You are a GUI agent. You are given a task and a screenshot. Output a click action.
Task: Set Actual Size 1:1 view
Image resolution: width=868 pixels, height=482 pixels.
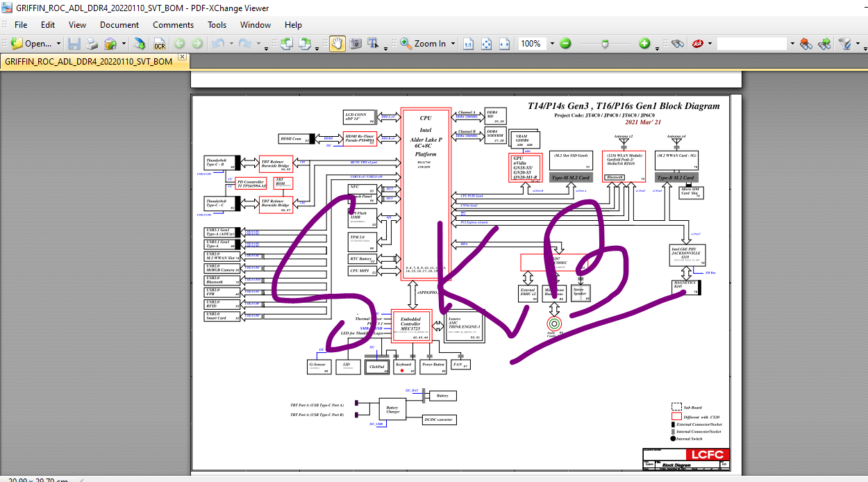click(x=469, y=44)
